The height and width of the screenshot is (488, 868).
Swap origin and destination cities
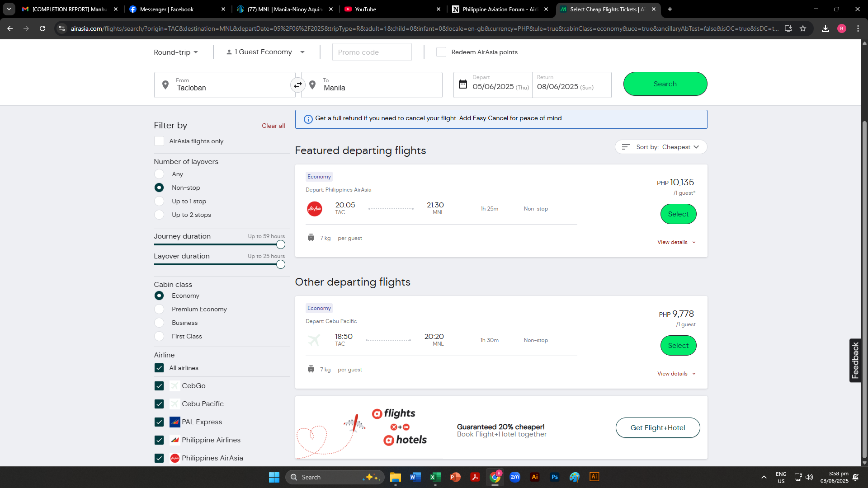(x=297, y=85)
